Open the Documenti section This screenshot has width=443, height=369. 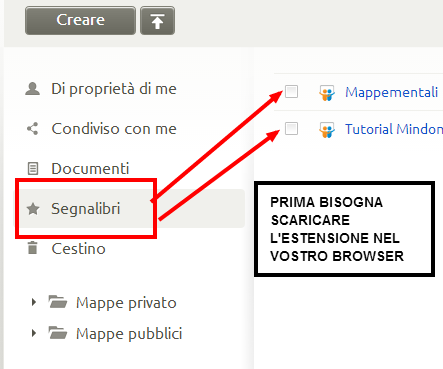(x=90, y=169)
